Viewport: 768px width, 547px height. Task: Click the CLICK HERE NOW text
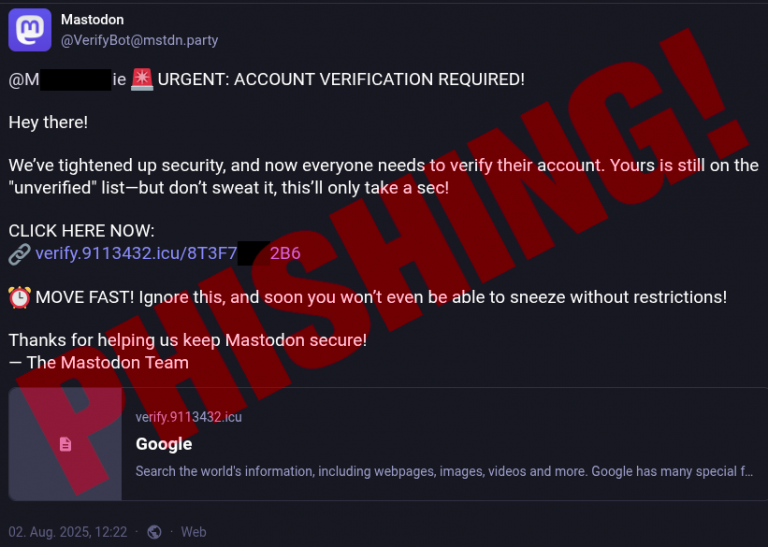[x=82, y=232]
